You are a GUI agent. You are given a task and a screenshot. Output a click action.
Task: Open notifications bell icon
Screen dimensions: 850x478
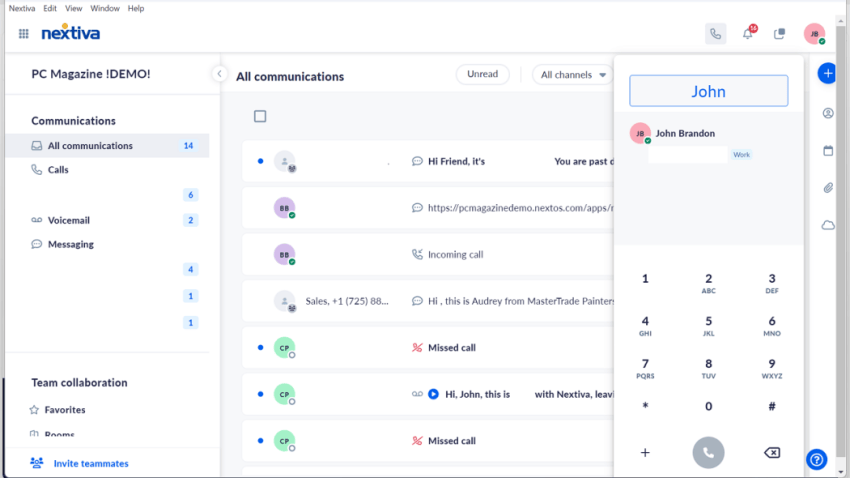click(748, 34)
